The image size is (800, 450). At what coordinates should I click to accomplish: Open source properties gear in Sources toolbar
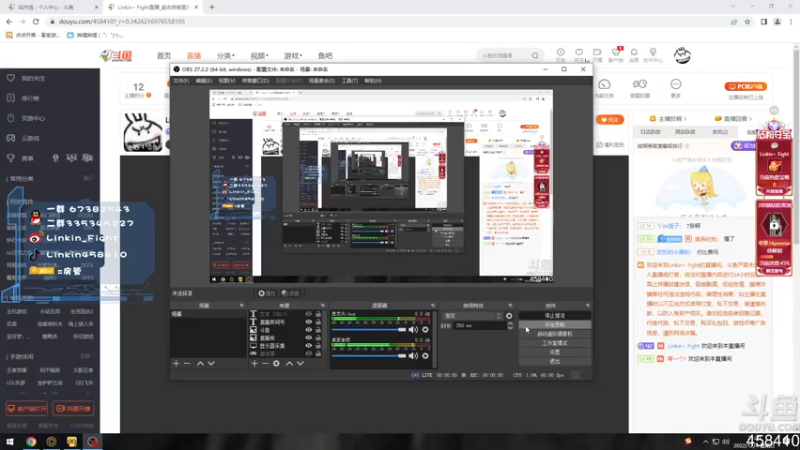click(x=277, y=363)
